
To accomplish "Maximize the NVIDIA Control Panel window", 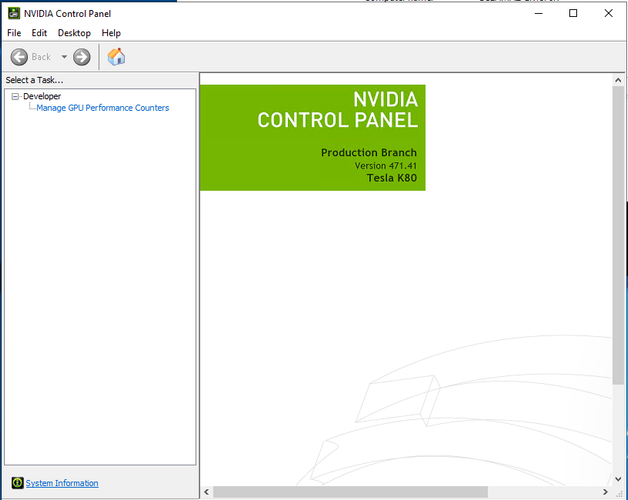I will pyautogui.click(x=573, y=13).
